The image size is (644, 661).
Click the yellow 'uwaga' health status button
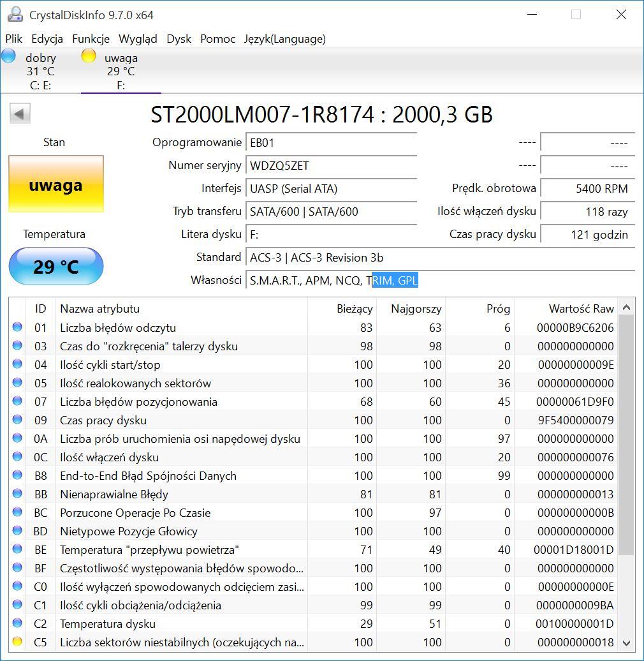pos(55,184)
